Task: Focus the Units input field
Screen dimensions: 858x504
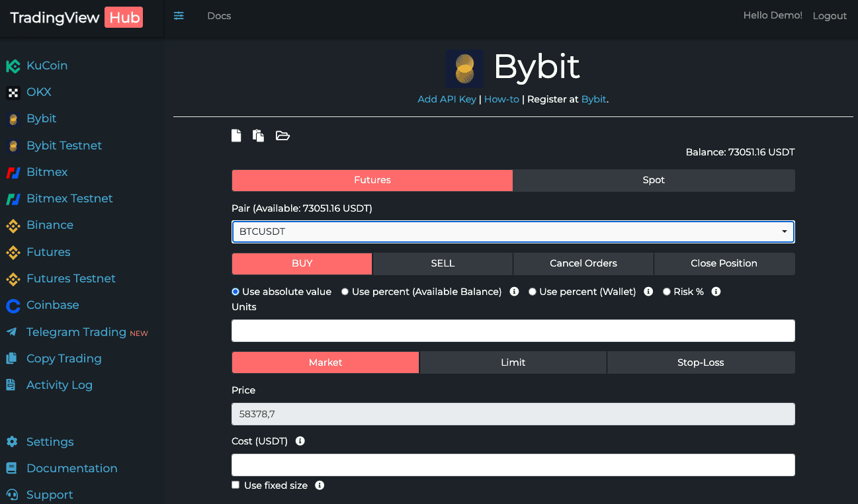Action: click(x=513, y=331)
